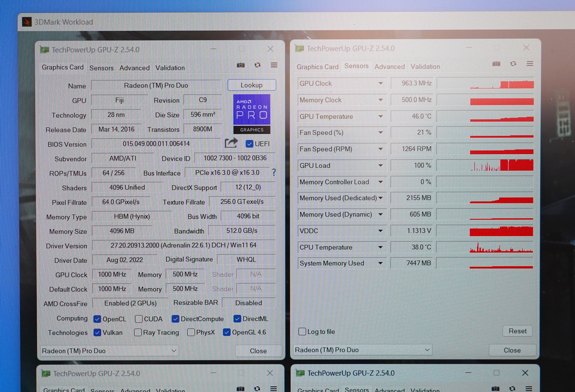The width and height of the screenshot is (575, 392).
Task: Click refresh icon in bottom-right GPU-Z window
Action: [x=512, y=388]
